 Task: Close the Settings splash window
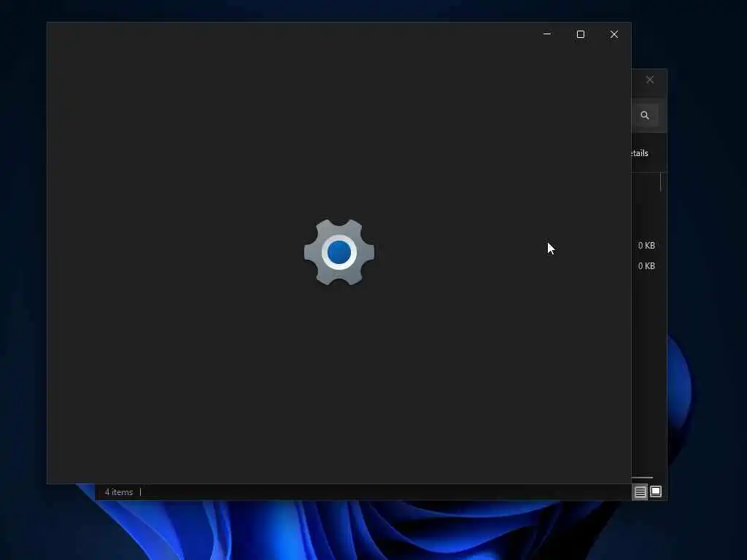pos(614,34)
